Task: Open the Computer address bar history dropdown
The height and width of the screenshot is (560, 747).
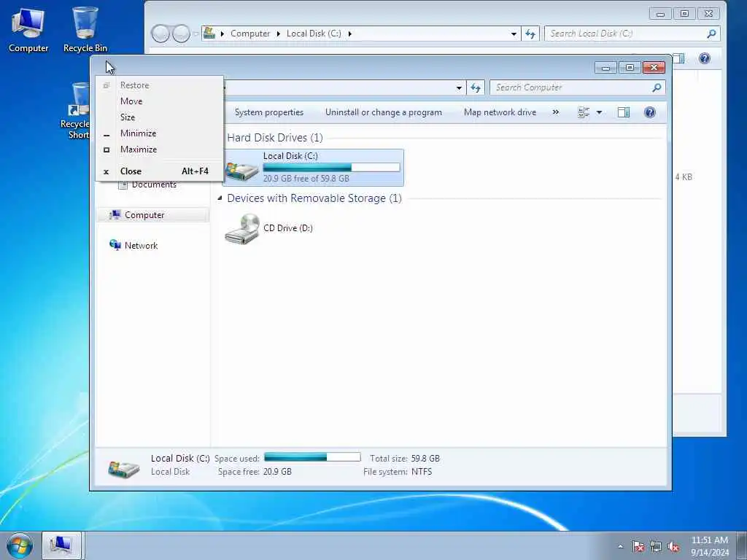Action: click(x=459, y=87)
